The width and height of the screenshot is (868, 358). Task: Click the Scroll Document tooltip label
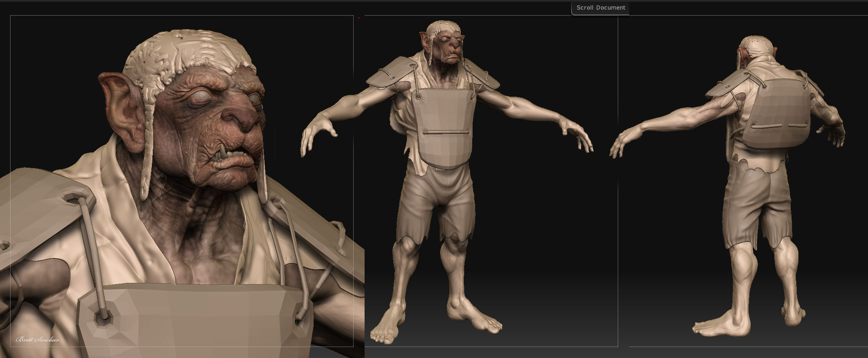point(600,8)
